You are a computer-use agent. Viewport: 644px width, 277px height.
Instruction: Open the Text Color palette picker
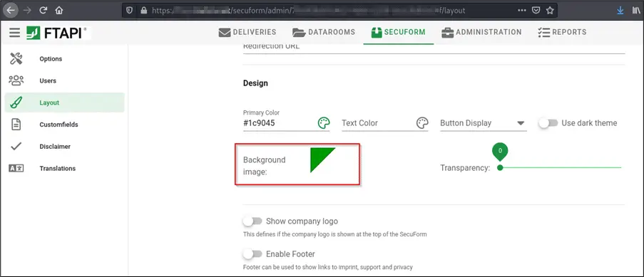tap(422, 122)
